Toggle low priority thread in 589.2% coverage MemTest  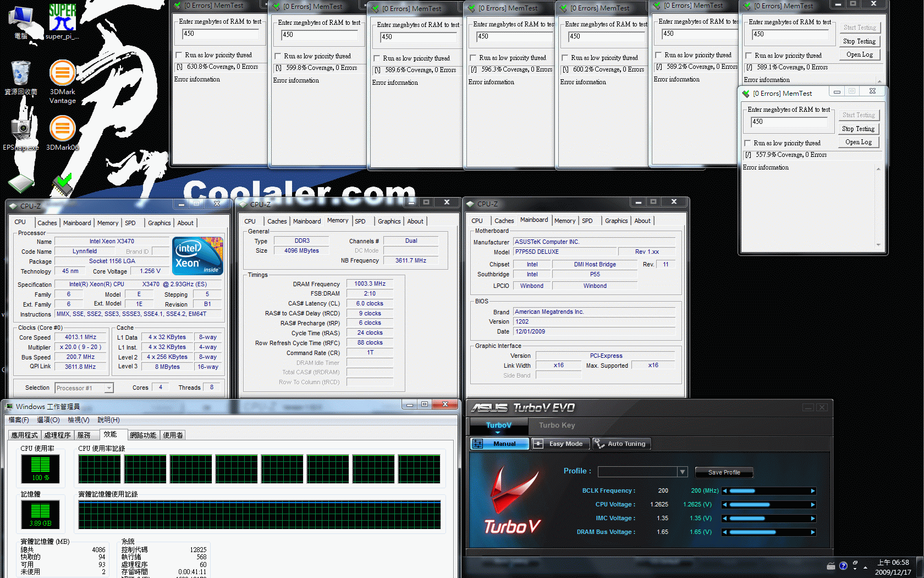658,55
